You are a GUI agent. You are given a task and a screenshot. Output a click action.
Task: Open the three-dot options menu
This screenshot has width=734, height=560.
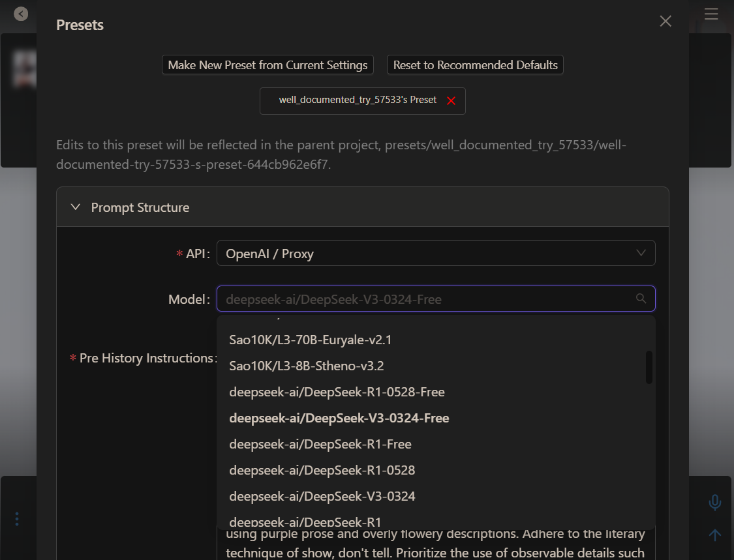pos(17,519)
